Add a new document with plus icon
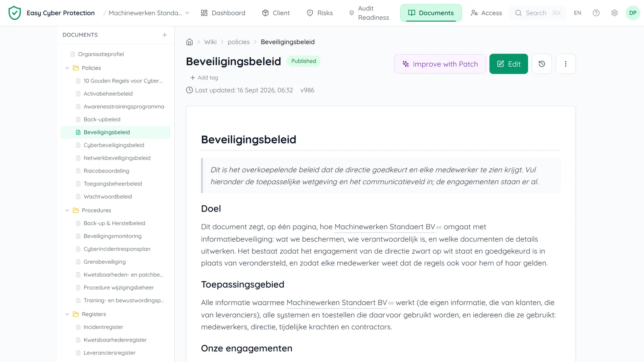The width and height of the screenshot is (644, 362). tap(165, 35)
